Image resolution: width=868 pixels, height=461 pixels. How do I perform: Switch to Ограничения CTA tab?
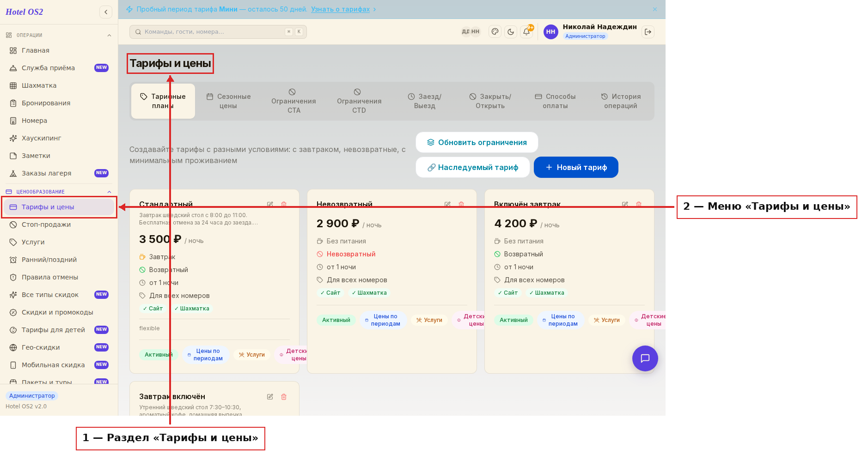pyautogui.click(x=293, y=101)
